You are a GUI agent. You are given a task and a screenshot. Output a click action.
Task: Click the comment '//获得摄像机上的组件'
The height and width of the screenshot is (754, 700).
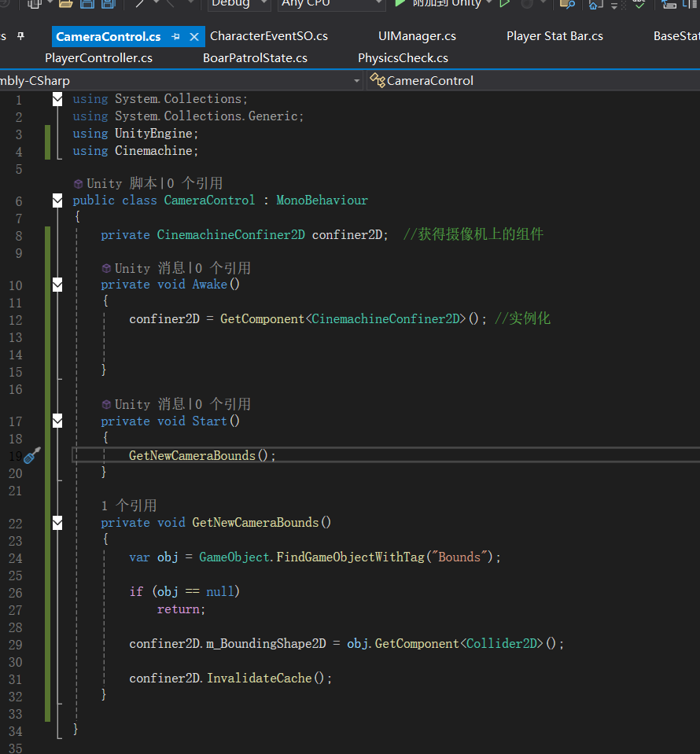473,234
